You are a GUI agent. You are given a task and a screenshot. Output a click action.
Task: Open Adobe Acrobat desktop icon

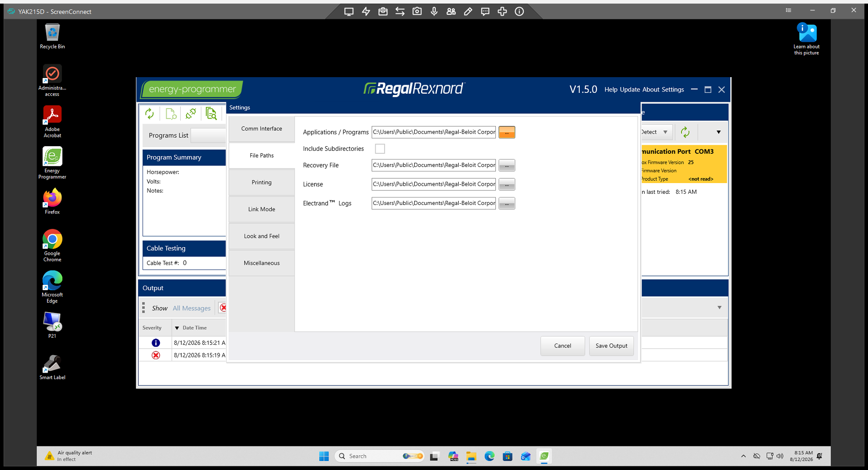point(52,122)
